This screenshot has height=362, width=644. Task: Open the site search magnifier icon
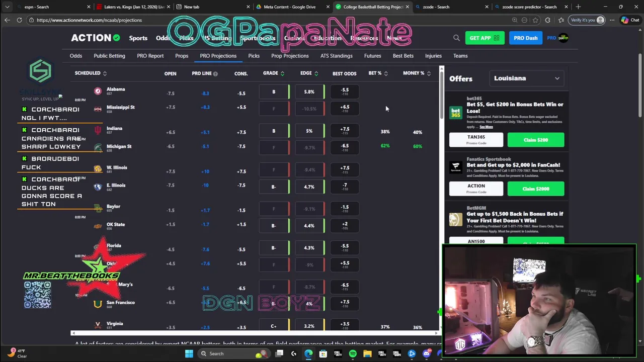pos(456,38)
